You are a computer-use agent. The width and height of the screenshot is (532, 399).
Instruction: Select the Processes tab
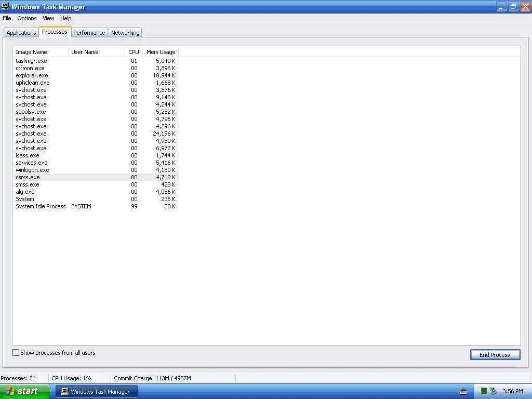point(55,32)
